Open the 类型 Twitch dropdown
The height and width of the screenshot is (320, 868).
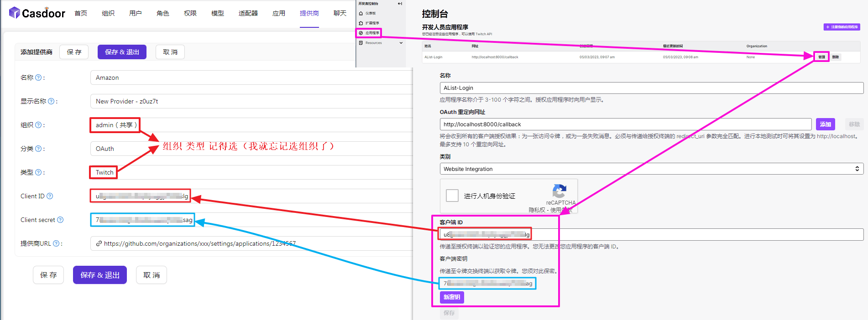(251, 172)
